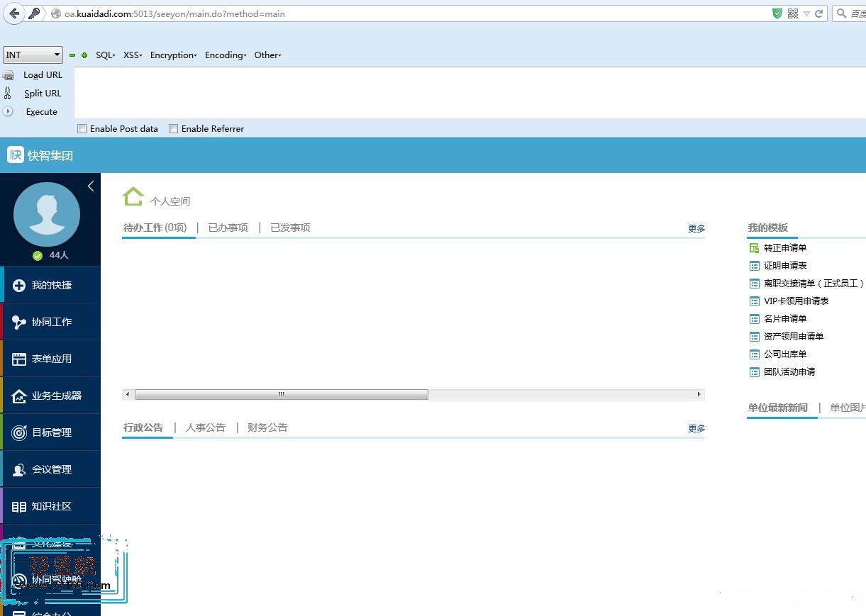Click the user avatar profile picture
Screen dimensions: 866x616
click(x=47, y=215)
